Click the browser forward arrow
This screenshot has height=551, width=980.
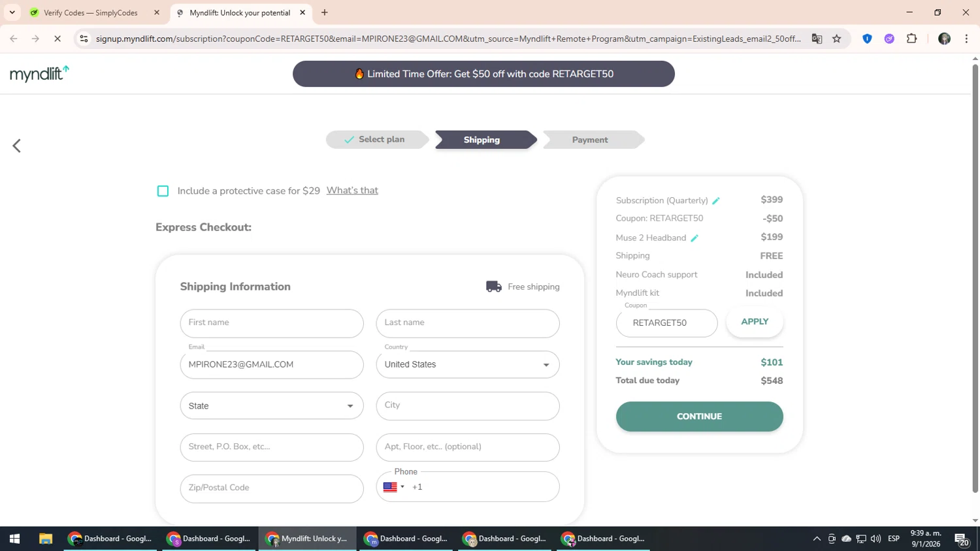pyautogui.click(x=35, y=39)
